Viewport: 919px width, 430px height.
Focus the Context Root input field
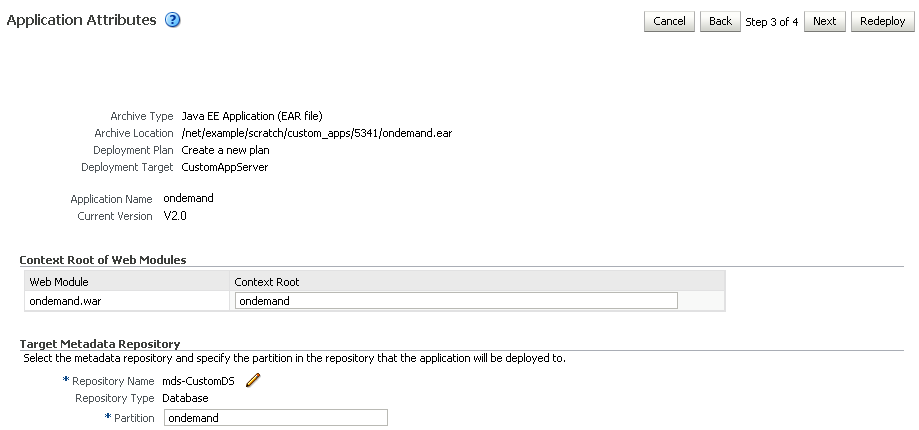pyautogui.click(x=456, y=301)
